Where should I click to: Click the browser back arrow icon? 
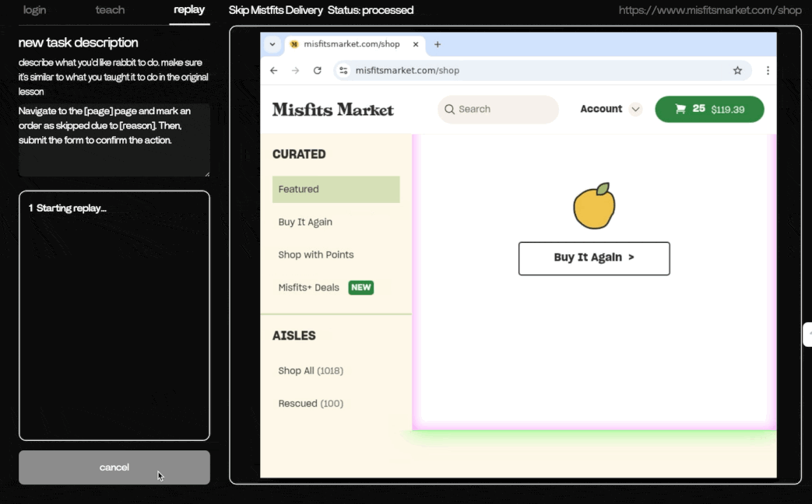(x=273, y=70)
